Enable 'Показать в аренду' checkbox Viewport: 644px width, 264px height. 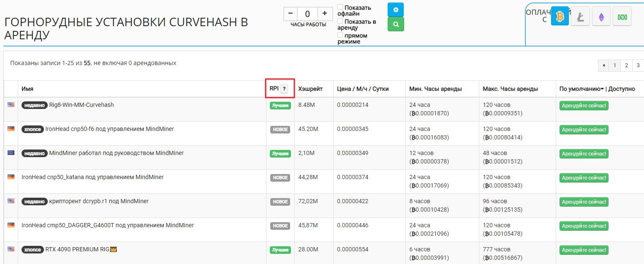tap(340, 21)
